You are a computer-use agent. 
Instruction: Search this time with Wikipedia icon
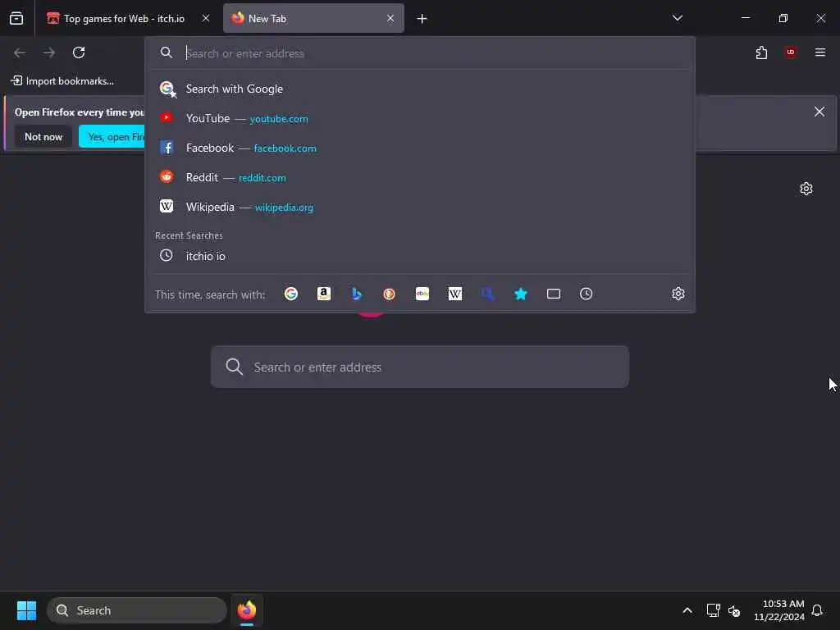[x=454, y=294]
